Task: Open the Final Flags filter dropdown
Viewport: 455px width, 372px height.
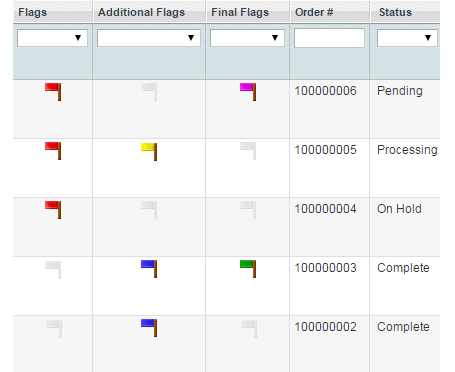Action: [247, 38]
